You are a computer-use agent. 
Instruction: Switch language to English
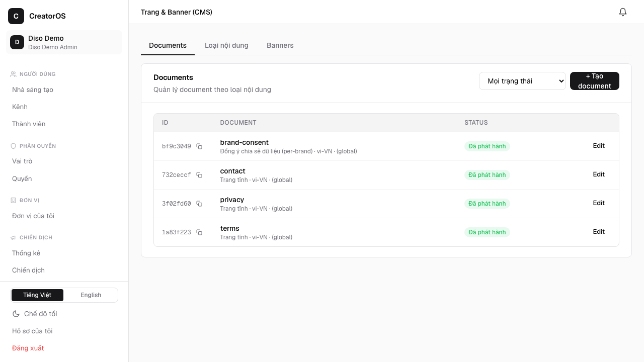click(x=91, y=295)
